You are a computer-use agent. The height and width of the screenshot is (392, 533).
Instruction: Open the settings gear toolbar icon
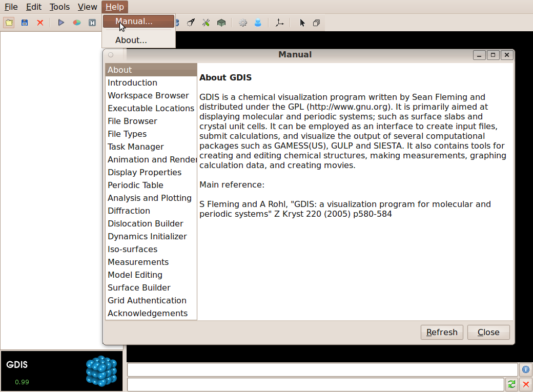click(x=242, y=22)
